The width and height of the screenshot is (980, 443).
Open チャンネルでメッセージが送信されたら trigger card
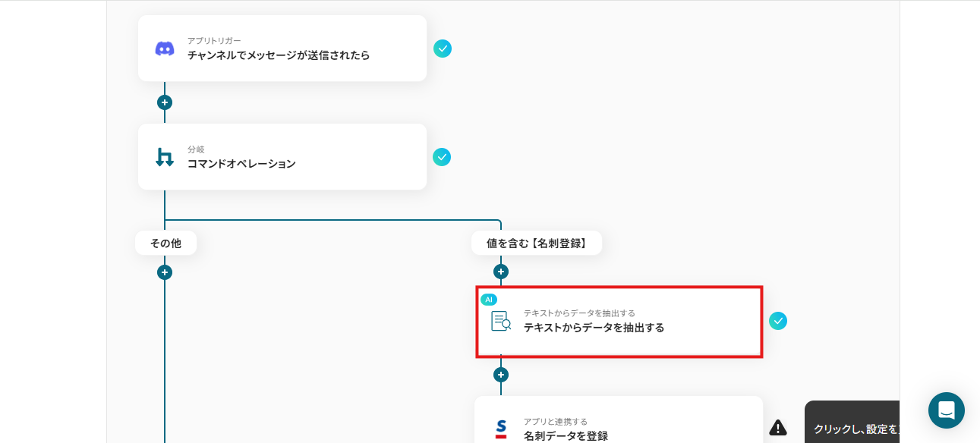tap(282, 49)
